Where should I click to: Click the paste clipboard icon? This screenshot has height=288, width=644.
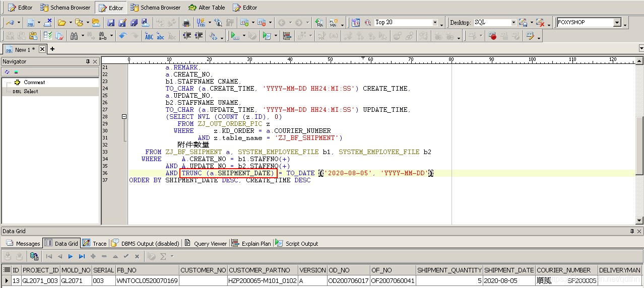pyautogui.click(x=33, y=36)
